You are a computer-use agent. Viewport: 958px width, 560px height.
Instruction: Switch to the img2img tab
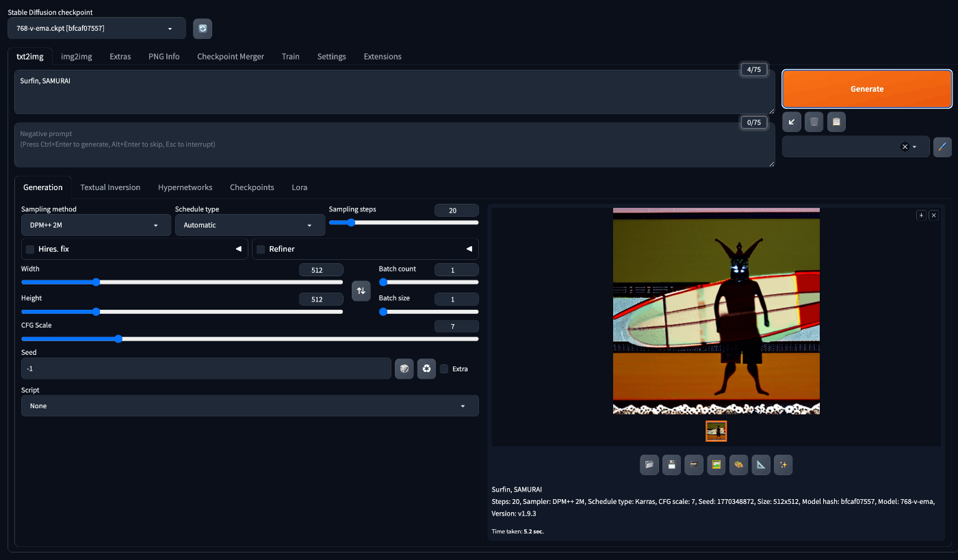(77, 56)
